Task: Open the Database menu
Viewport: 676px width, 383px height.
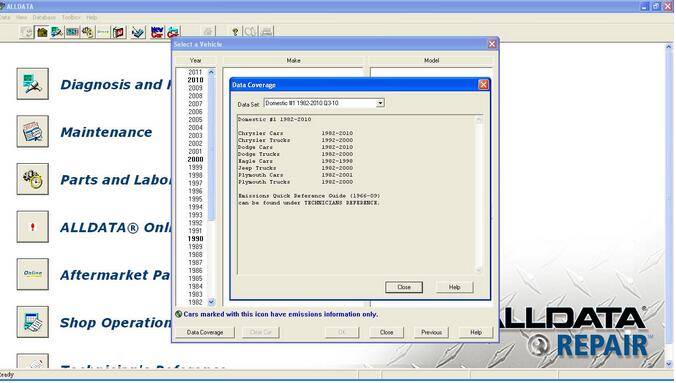Action: [x=44, y=17]
